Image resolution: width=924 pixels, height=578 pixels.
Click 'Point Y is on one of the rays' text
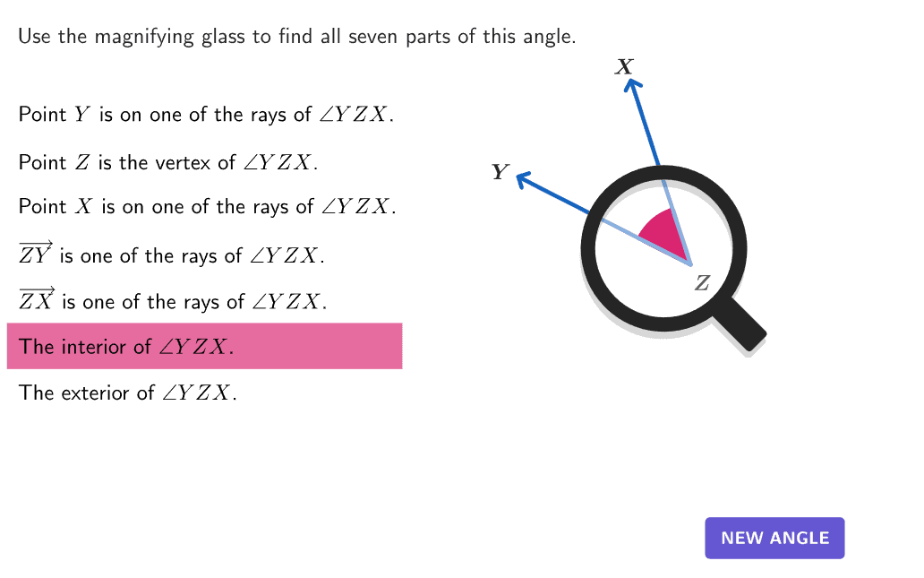pyautogui.click(x=206, y=115)
